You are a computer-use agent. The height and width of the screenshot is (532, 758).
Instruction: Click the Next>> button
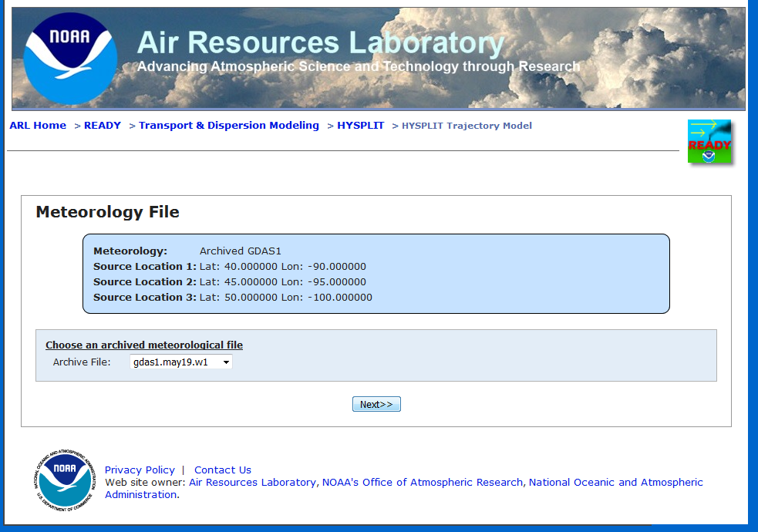[x=376, y=404]
